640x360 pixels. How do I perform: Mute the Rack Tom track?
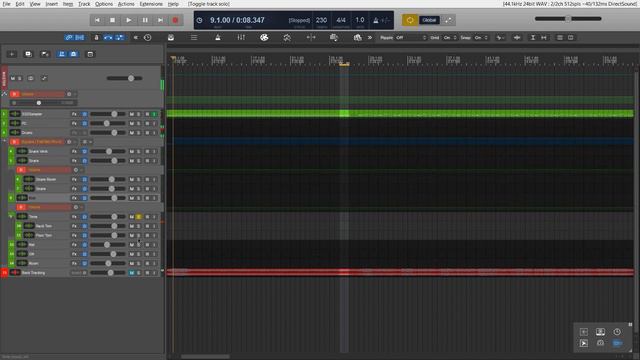coord(131,226)
